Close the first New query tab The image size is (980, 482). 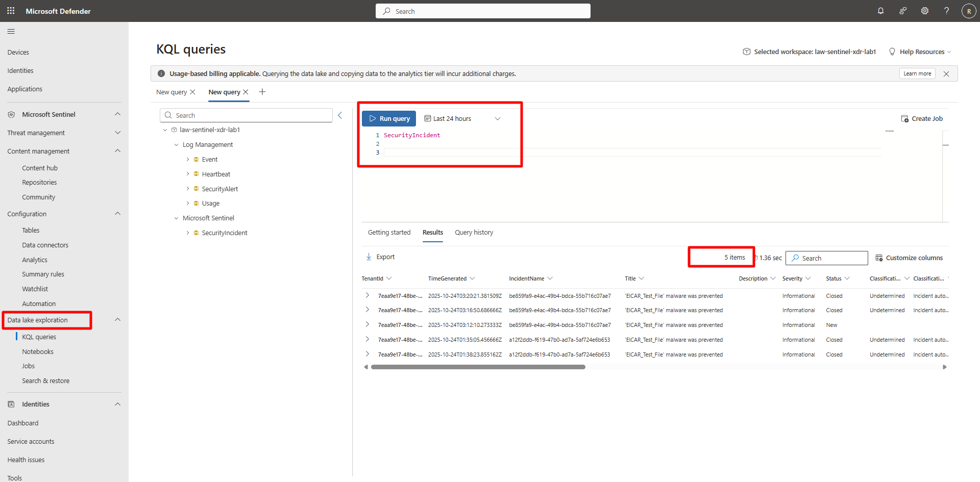coord(192,92)
